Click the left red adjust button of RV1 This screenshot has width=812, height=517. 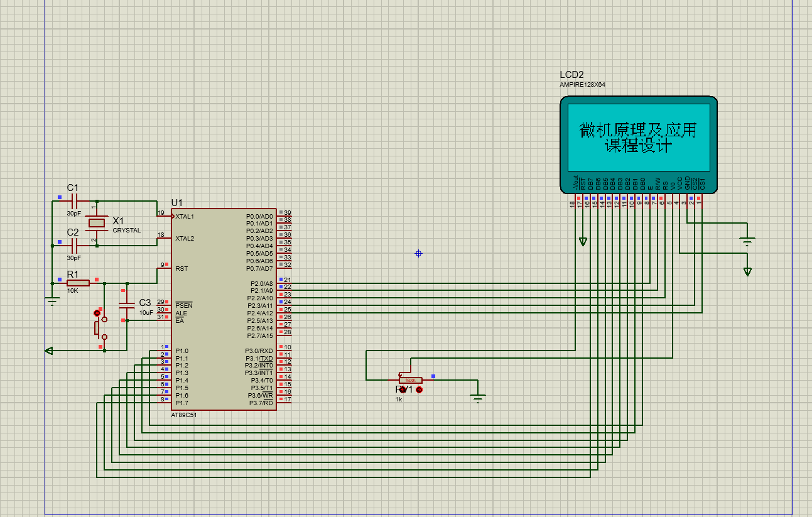click(x=403, y=390)
